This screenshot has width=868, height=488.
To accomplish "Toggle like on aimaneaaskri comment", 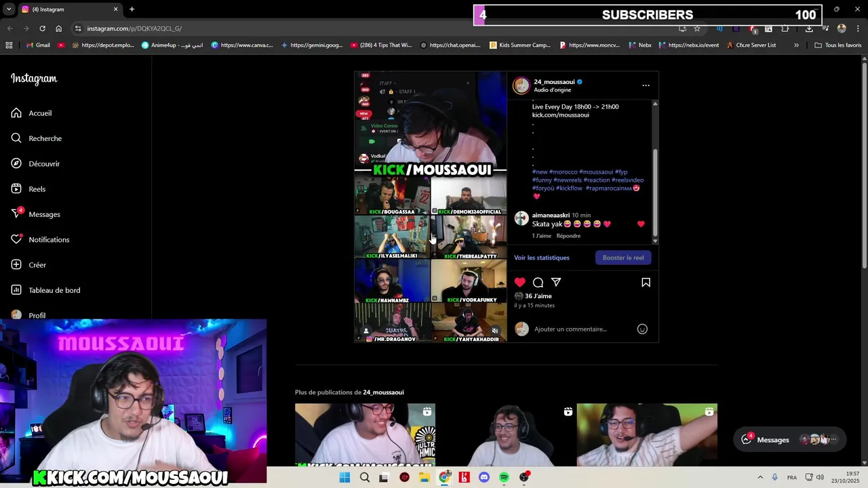I will click(641, 224).
